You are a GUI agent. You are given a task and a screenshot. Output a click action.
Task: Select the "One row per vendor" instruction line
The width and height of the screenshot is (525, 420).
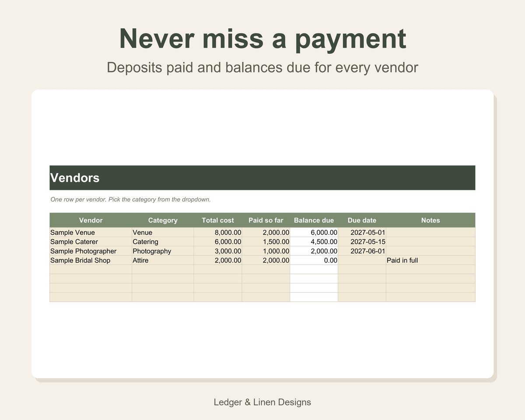131,199
